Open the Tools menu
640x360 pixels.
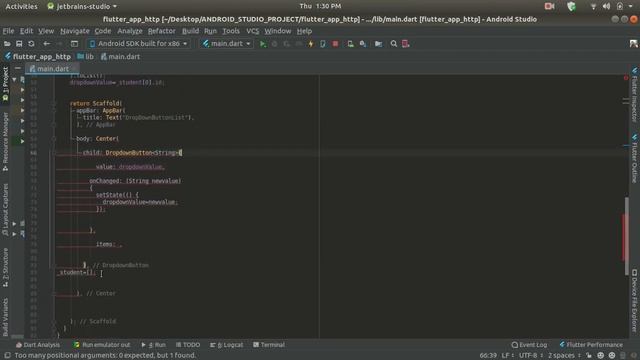231,31
